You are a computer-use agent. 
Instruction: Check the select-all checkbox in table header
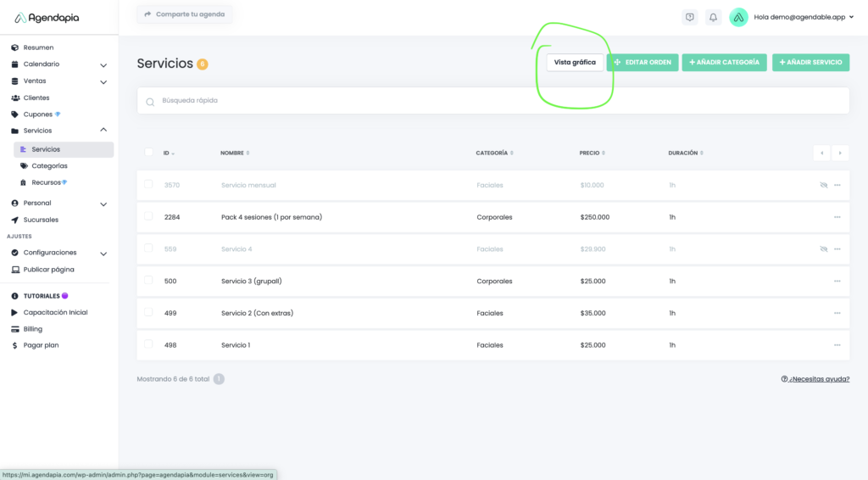coord(148,153)
